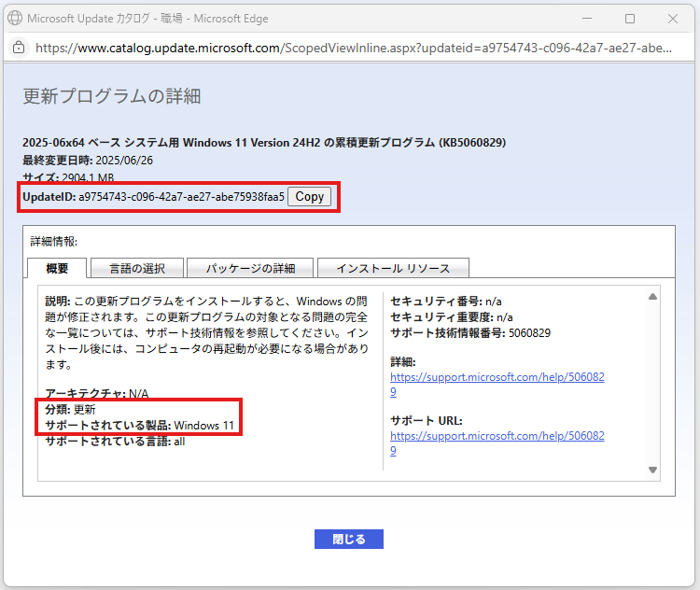Viewport: 700px width, 590px height.
Task: Click the 分類: 更新 line
Action: click(x=70, y=410)
